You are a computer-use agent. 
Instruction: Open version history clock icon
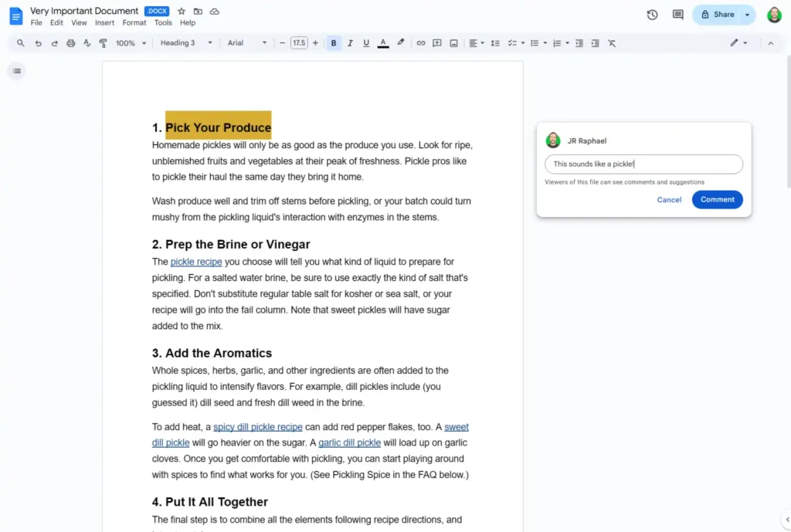pyautogui.click(x=652, y=15)
